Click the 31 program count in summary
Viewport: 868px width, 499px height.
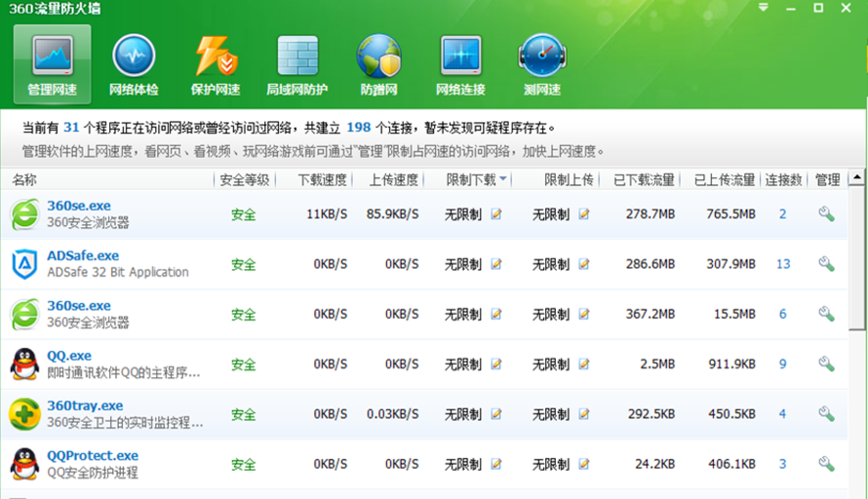tap(71, 128)
